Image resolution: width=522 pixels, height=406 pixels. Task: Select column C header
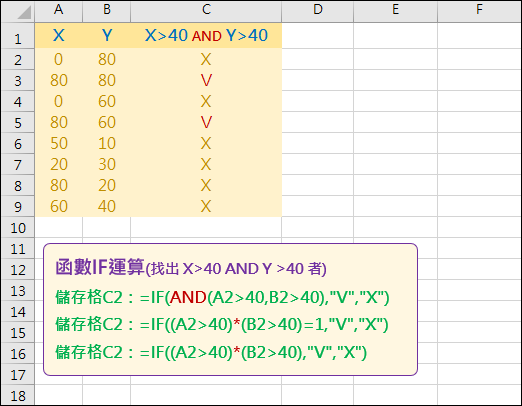206,11
